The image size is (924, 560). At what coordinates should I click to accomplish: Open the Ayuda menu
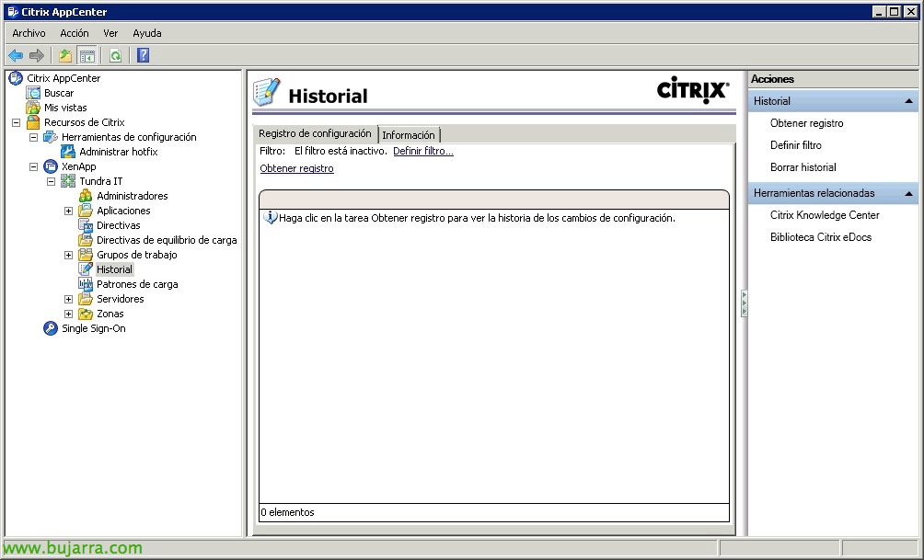(146, 34)
